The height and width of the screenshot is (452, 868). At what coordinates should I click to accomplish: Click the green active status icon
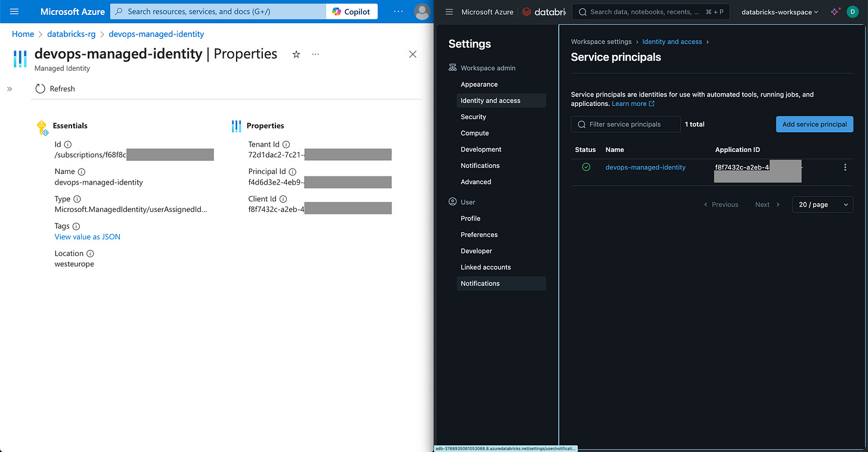coord(586,167)
